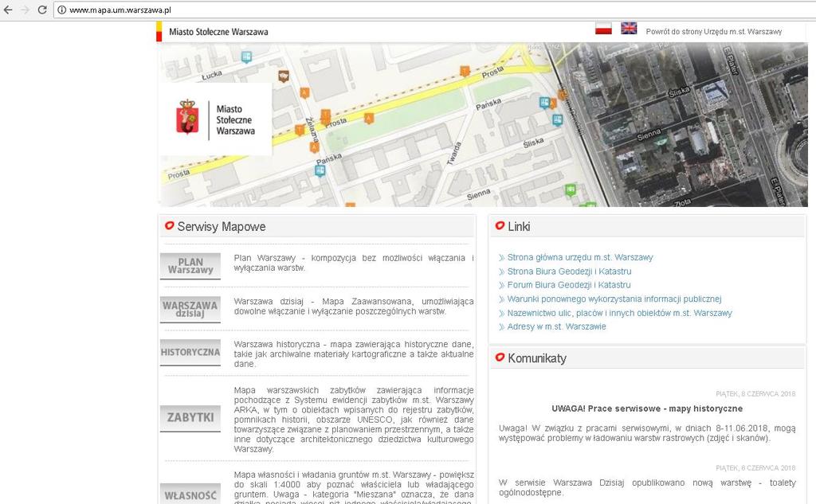
Task: Open the WARSZAWA dzisiaj map service
Action: point(190,310)
